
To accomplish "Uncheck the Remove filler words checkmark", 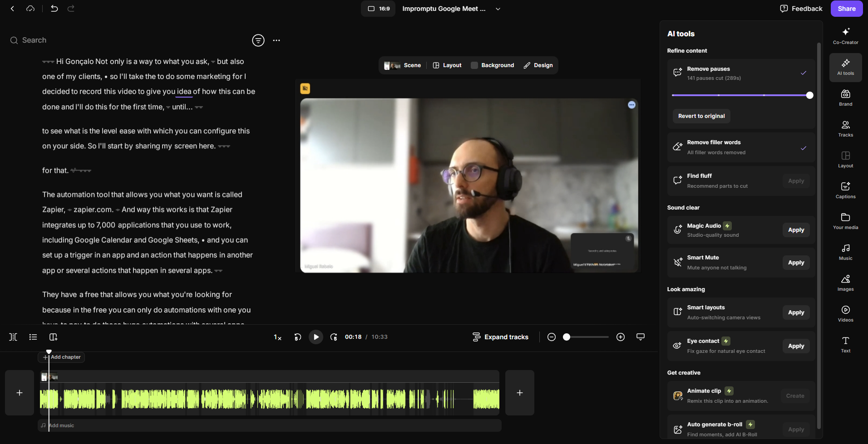I will (803, 148).
